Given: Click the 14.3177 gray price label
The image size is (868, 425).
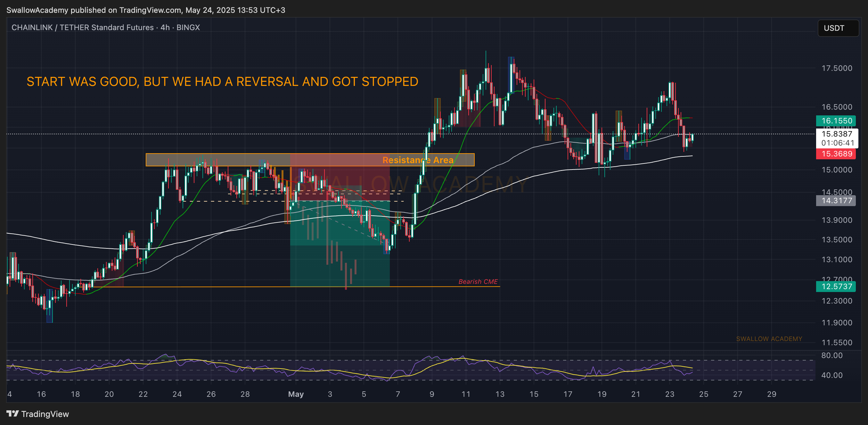Looking at the screenshot, I should pos(836,201).
